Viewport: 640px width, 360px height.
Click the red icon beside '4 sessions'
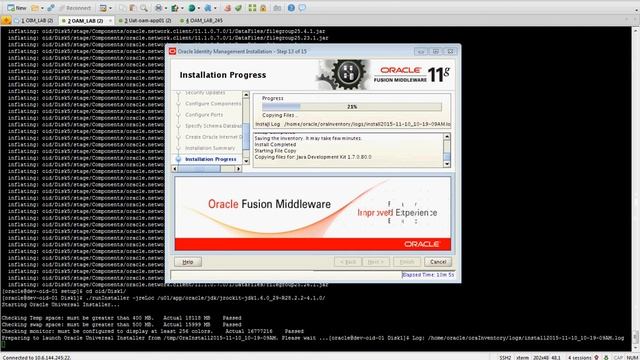pyautogui.click(x=597, y=357)
